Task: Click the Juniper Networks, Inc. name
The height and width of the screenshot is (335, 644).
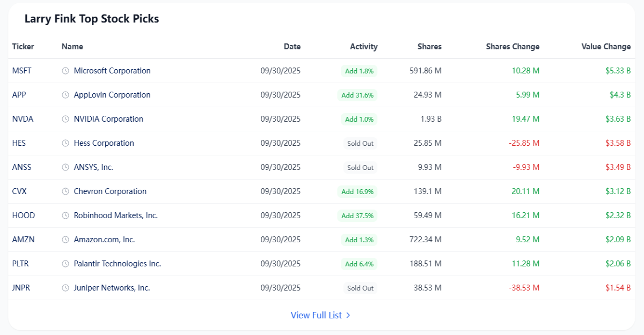Action: [112, 288]
